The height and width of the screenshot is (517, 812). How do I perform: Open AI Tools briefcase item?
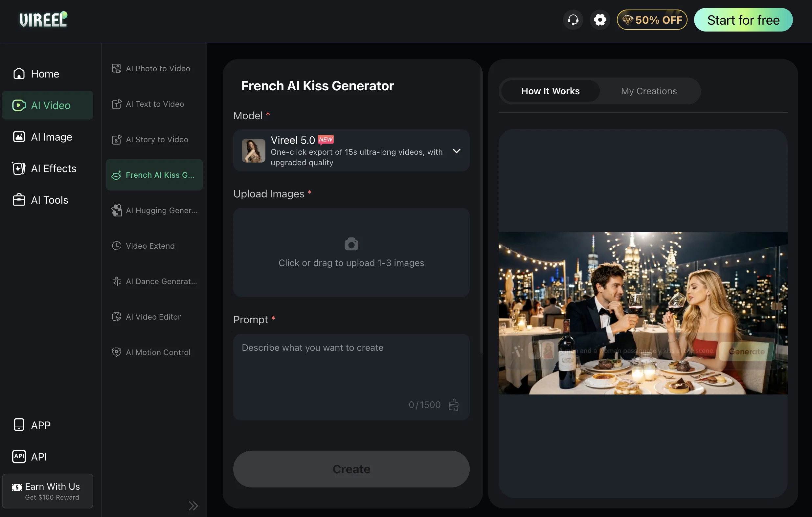[x=48, y=200]
